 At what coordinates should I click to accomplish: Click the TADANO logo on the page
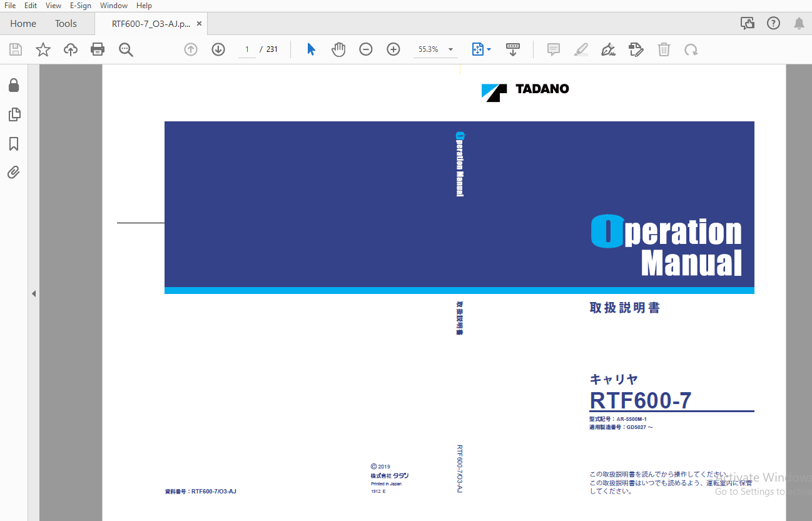[x=525, y=91]
